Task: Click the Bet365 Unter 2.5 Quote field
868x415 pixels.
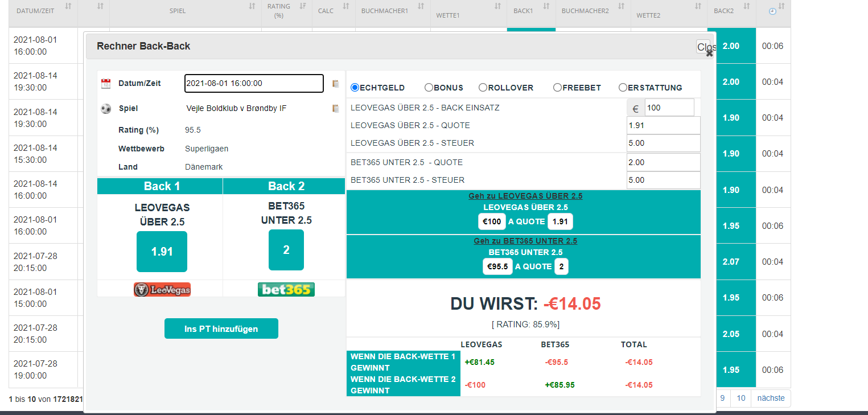Action: 663,162
